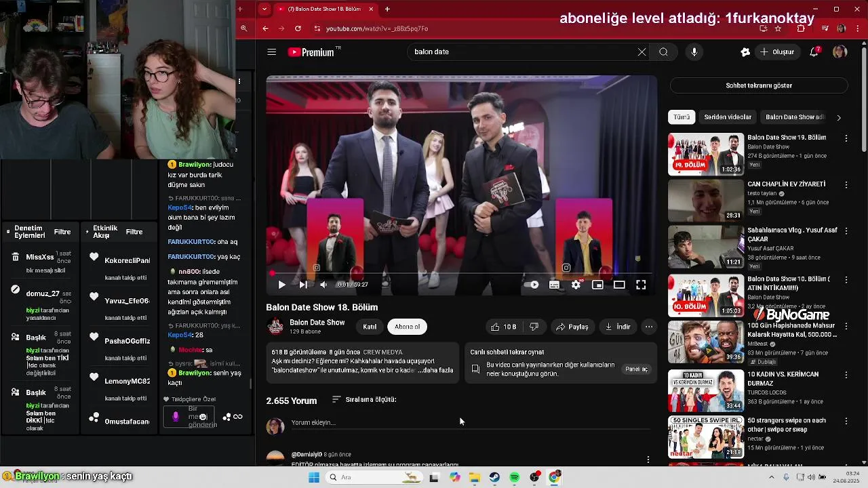Open Spotify from the taskbar
This screenshot has height=488, width=868.
515,477
